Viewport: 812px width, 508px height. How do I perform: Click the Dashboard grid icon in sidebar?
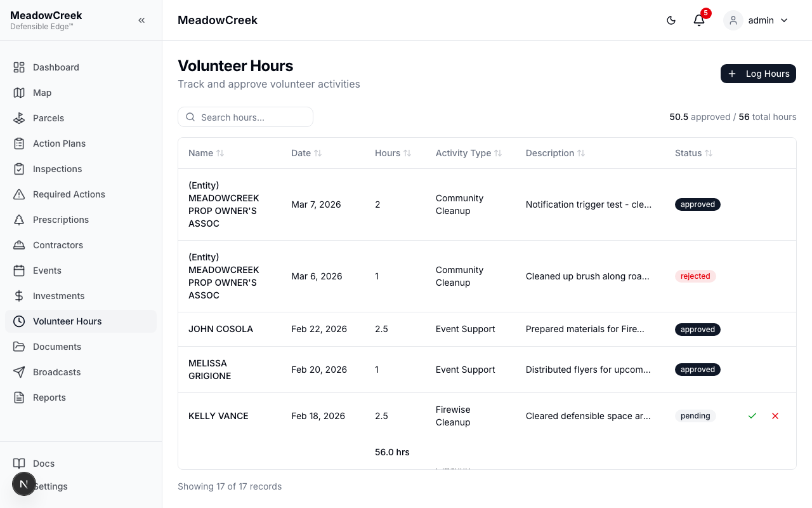click(x=19, y=67)
